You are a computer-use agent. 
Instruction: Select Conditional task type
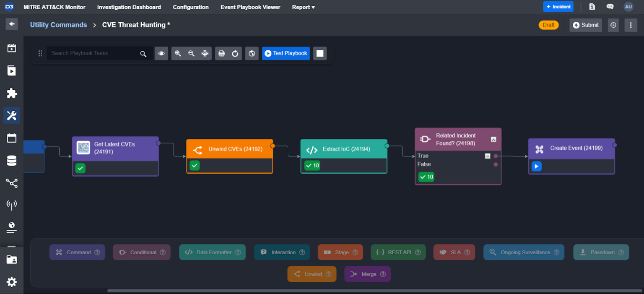(x=142, y=252)
